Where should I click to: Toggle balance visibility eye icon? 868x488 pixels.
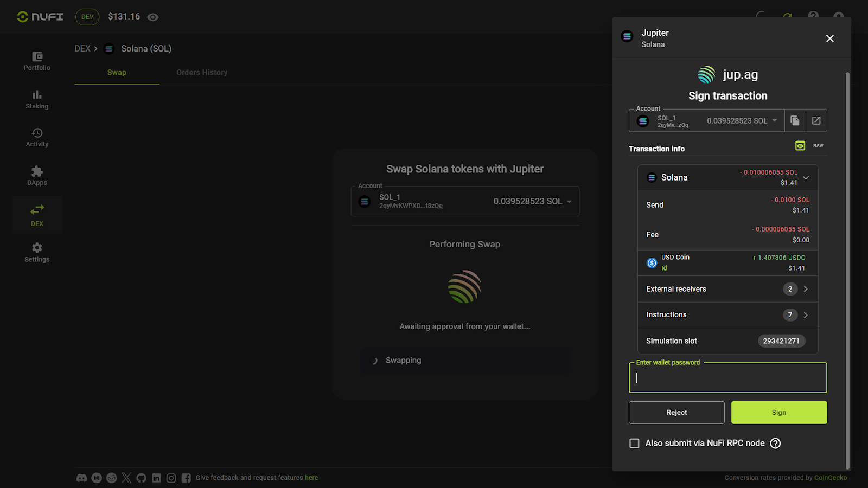coord(153,17)
